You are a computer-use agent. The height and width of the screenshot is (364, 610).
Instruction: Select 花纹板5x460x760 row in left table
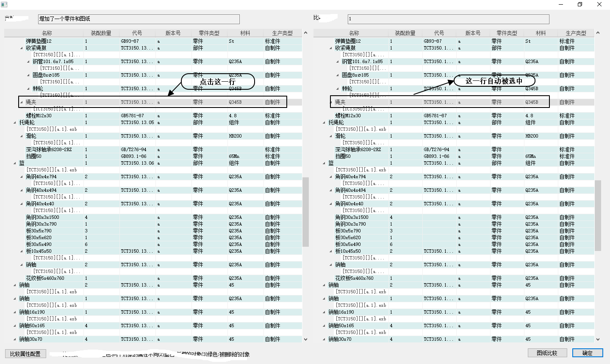click(153, 278)
